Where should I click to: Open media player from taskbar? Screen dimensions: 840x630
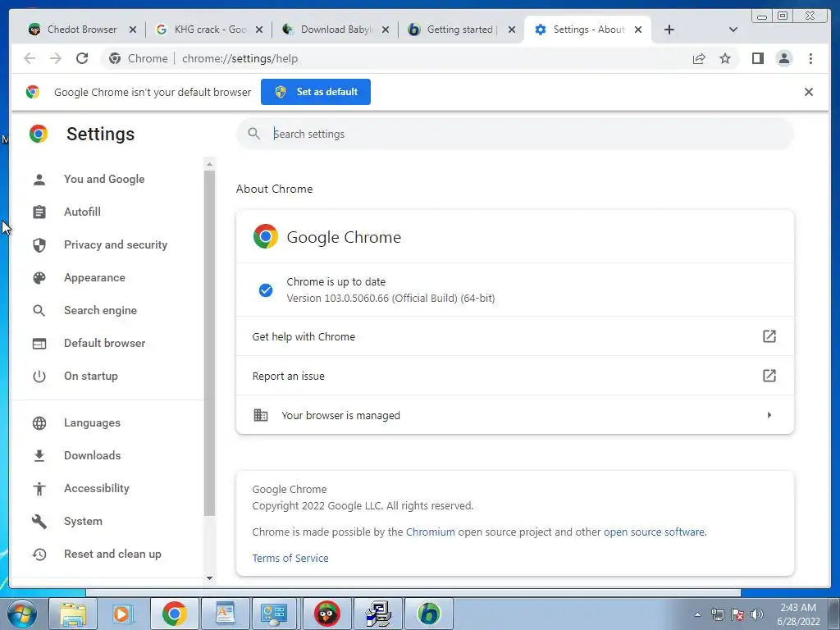coord(123,614)
